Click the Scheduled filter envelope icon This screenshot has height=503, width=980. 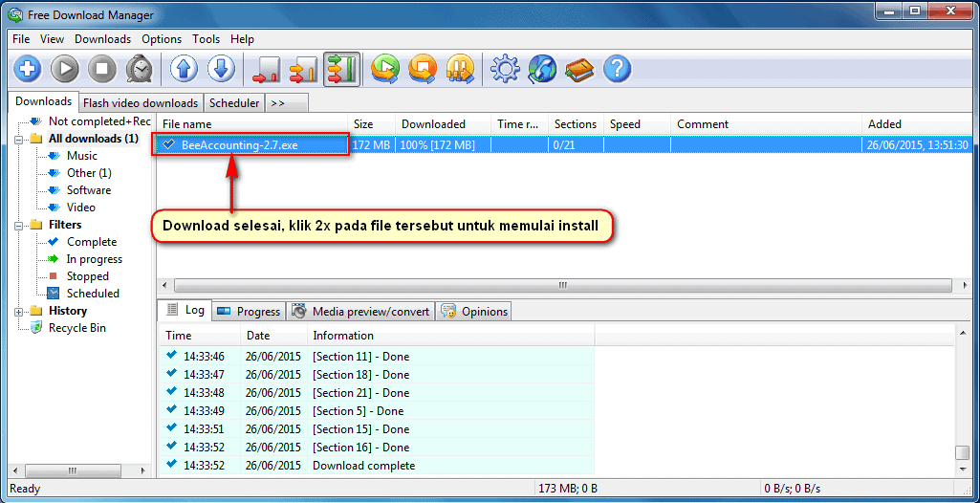(54, 293)
